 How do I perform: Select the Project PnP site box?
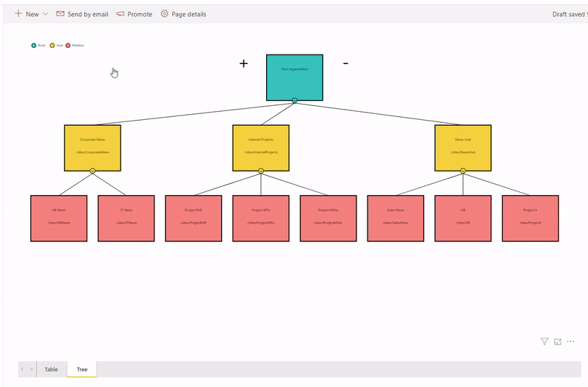coord(193,218)
